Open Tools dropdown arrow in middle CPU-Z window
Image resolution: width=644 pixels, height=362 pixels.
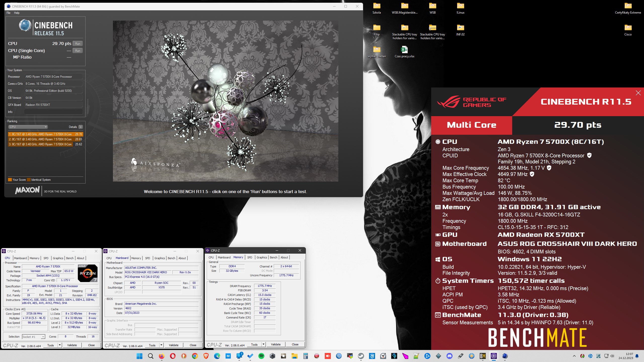pos(162,345)
